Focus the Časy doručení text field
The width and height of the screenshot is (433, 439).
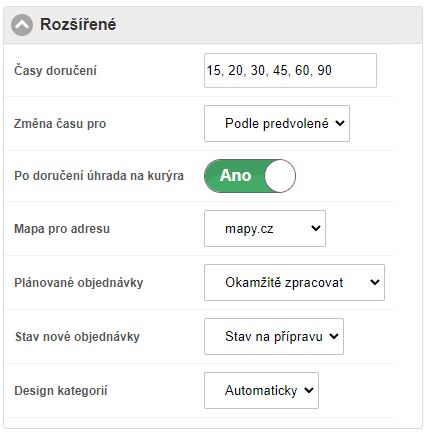290,70
